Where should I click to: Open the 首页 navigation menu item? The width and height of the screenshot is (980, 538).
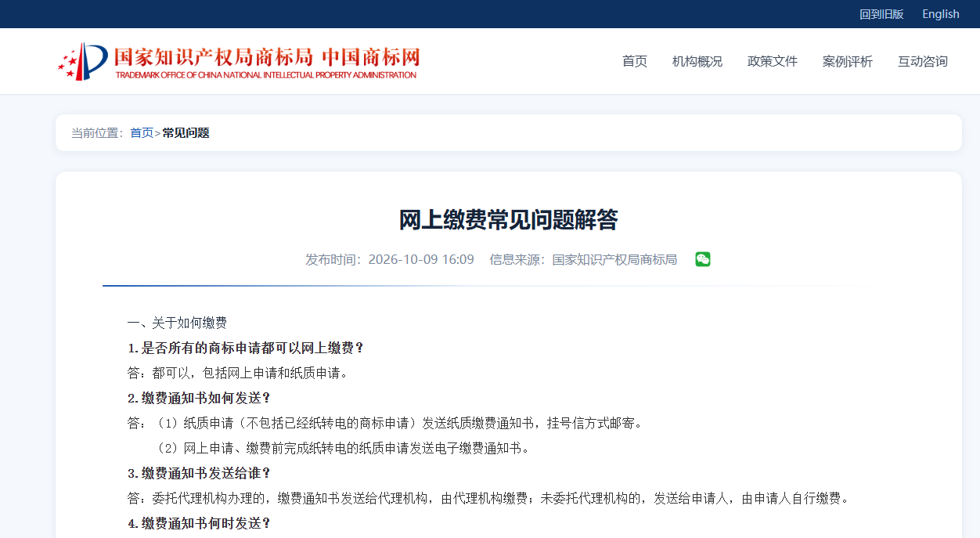tap(635, 61)
